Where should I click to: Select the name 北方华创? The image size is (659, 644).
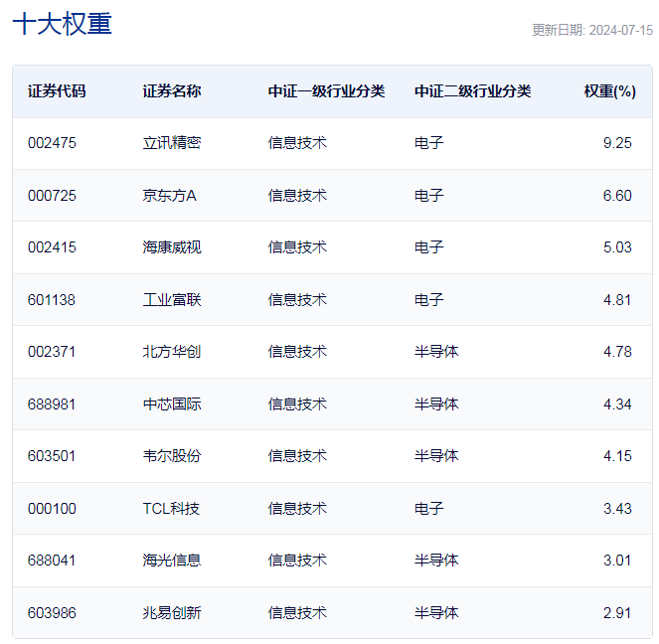point(172,352)
